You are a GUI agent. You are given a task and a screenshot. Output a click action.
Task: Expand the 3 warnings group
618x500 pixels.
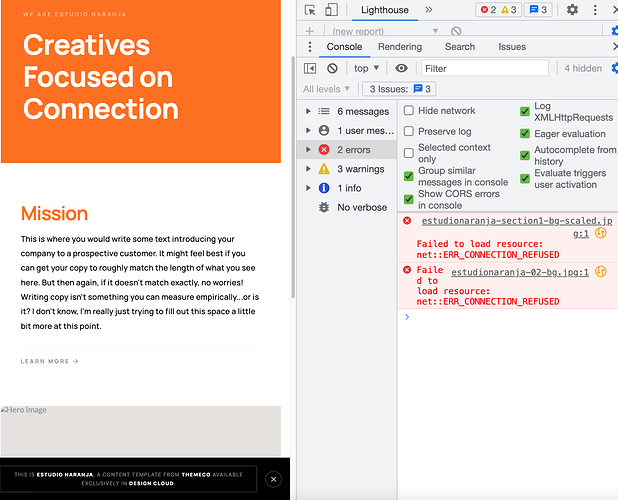click(x=307, y=169)
